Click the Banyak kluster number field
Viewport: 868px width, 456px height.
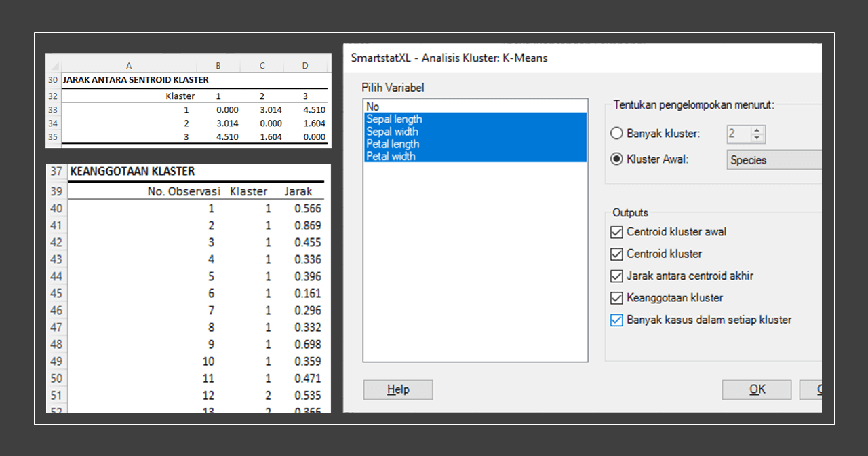[x=737, y=134]
